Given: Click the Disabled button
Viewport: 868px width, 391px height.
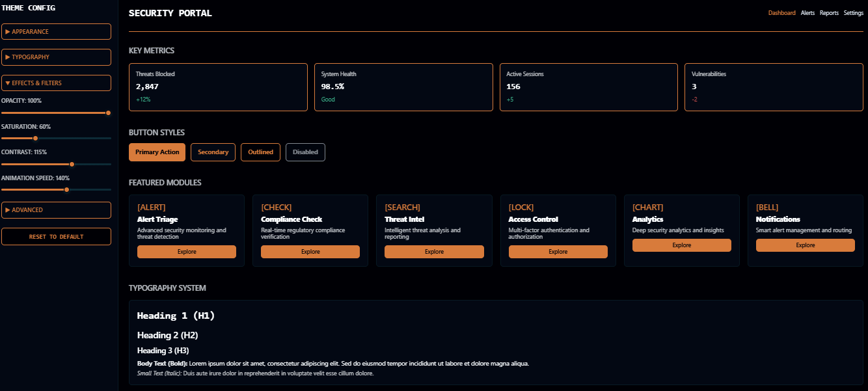Looking at the screenshot, I should pyautogui.click(x=305, y=152).
